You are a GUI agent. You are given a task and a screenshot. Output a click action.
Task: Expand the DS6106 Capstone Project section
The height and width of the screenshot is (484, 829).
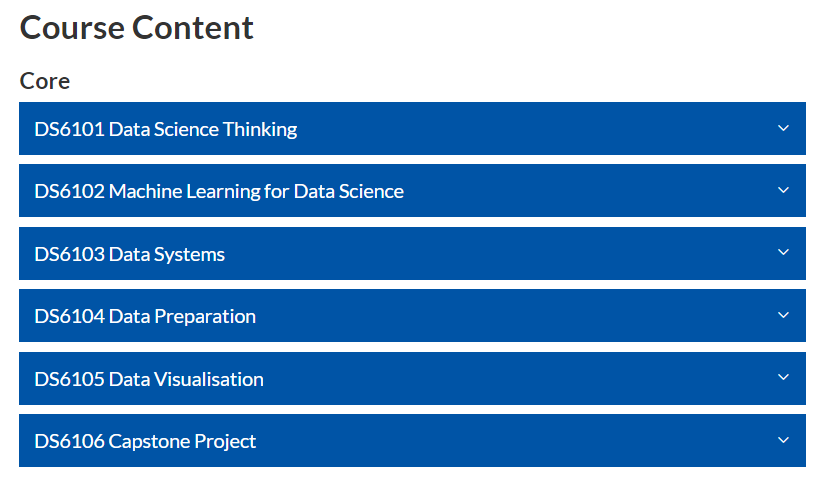411,441
